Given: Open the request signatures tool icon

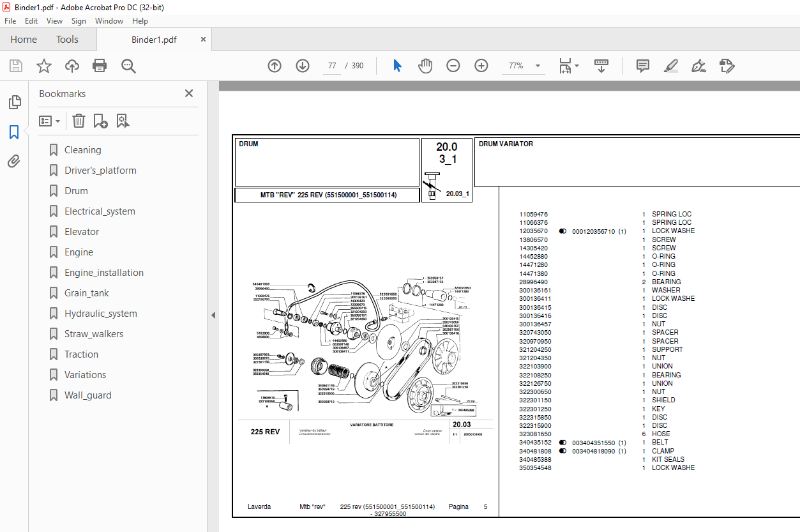Looking at the screenshot, I should pos(727,66).
